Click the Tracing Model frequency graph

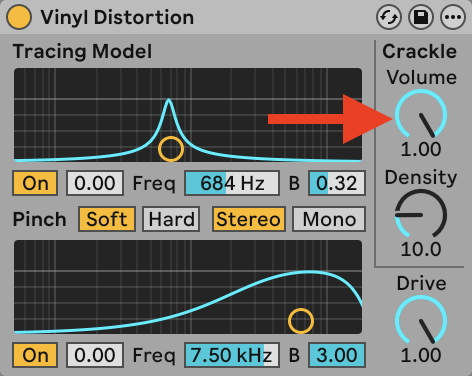[188, 115]
